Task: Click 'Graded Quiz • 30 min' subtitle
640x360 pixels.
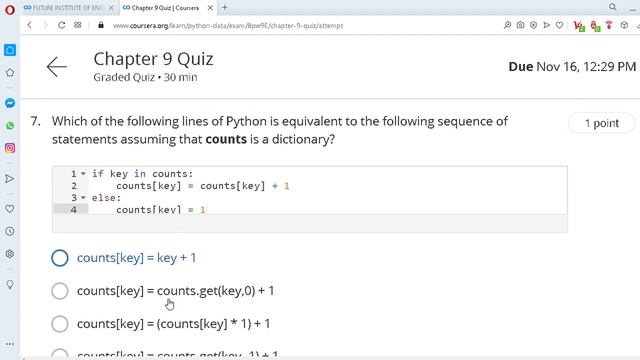Action: (x=145, y=78)
